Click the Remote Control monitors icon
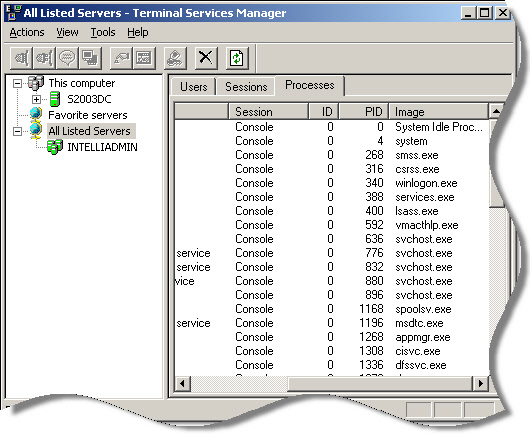Viewport: 530px width, 434px height. point(90,58)
